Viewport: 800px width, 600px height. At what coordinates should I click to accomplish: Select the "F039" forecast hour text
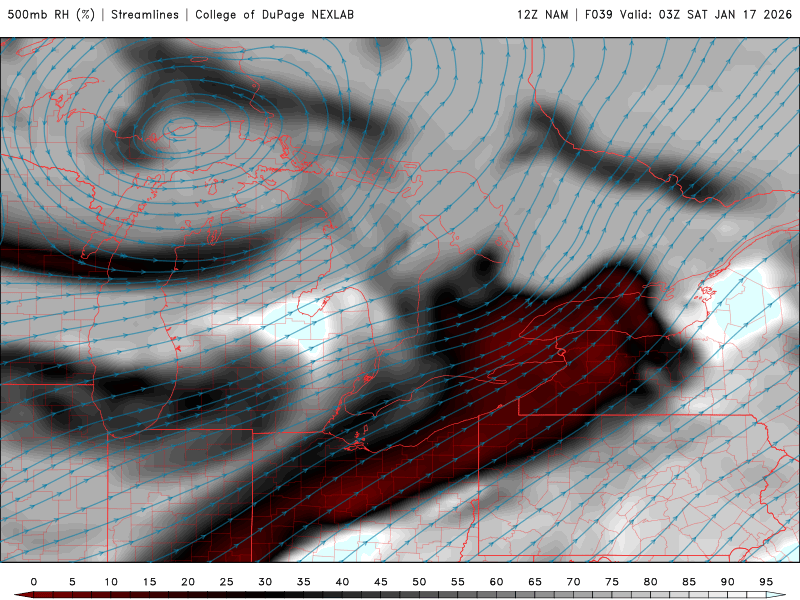point(598,14)
